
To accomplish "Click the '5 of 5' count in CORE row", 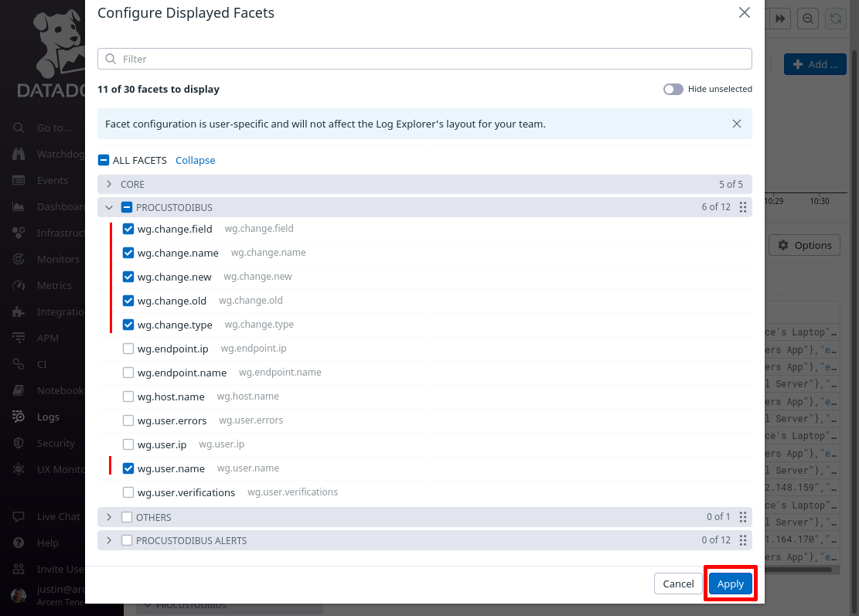I will pos(731,184).
